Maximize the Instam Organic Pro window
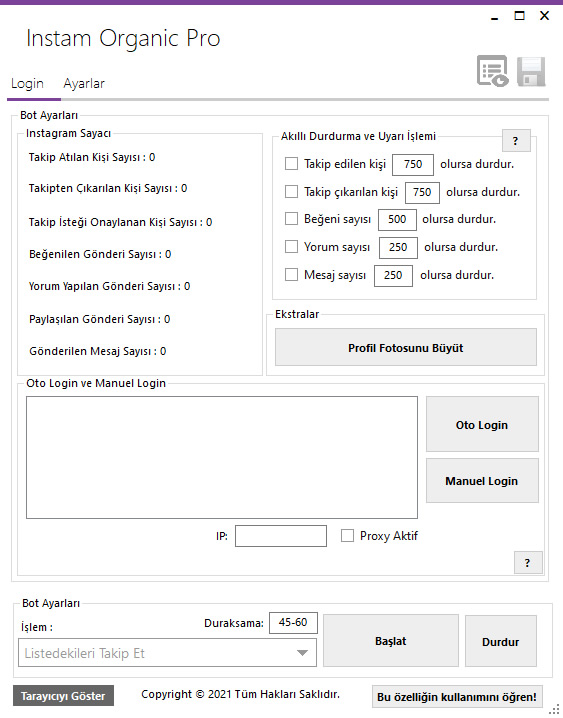The height and width of the screenshot is (718, 563). coord(520,16)
